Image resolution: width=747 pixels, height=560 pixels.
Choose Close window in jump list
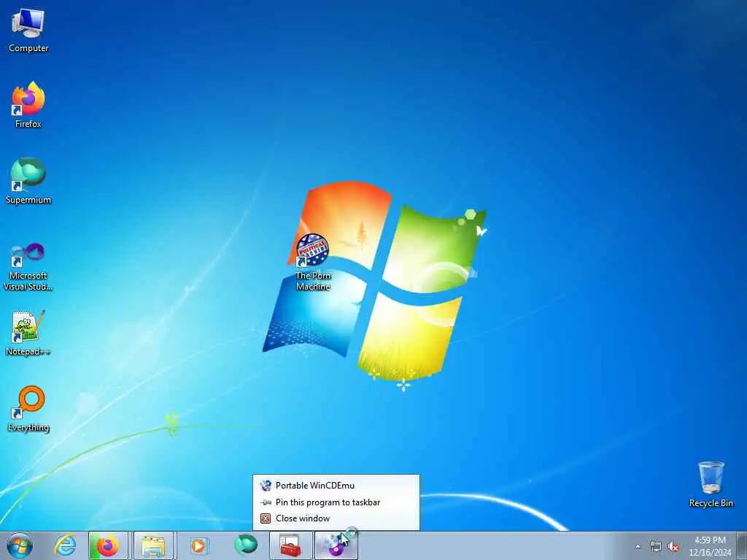click(x=336, y=518)
